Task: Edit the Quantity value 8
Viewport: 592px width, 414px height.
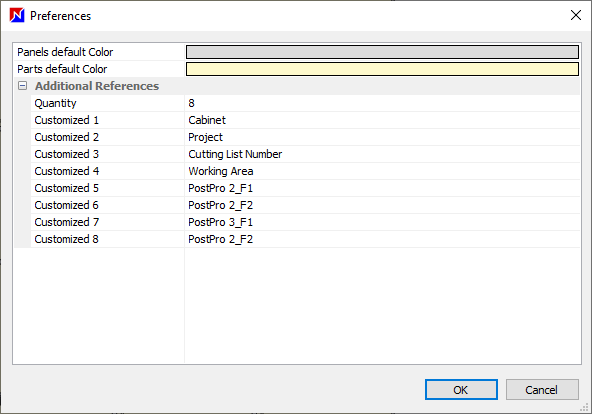Action: tap(382, 103)
